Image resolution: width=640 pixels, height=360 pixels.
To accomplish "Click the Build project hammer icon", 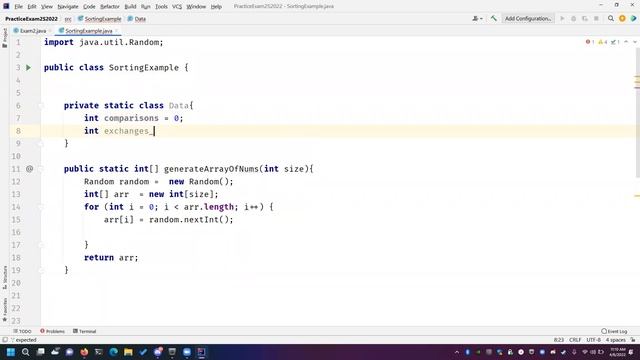I will click(x=493, y=18).
